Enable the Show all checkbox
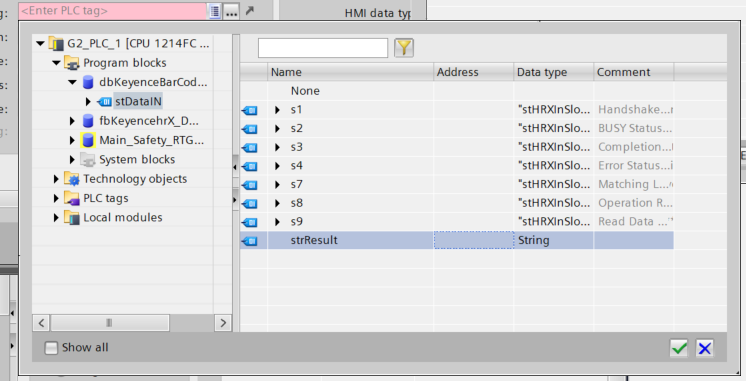The image size is (746, 381). tap(51, 348)
